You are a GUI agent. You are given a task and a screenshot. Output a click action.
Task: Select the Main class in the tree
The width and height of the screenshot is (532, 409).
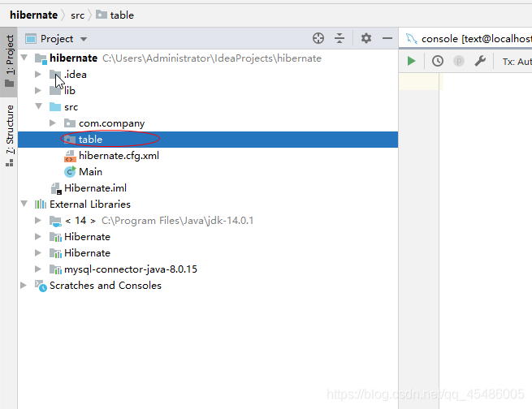coord(90,172)
